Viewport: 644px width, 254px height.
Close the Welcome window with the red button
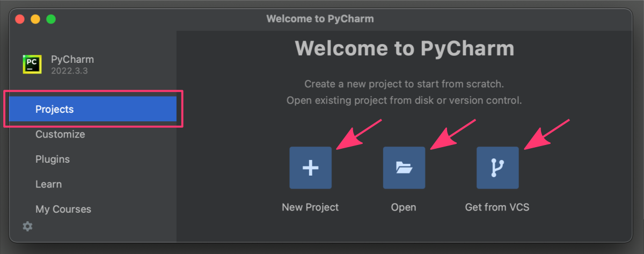20,19
